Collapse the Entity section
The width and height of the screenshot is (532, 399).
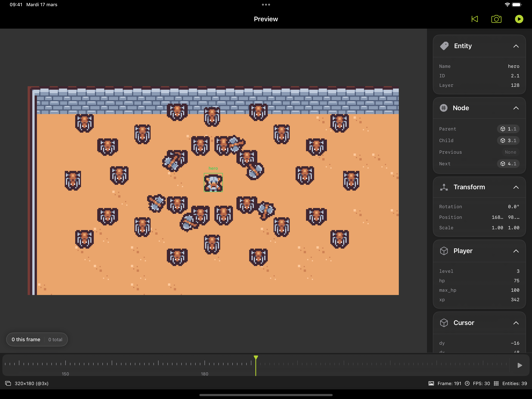(x=516, y=46)
